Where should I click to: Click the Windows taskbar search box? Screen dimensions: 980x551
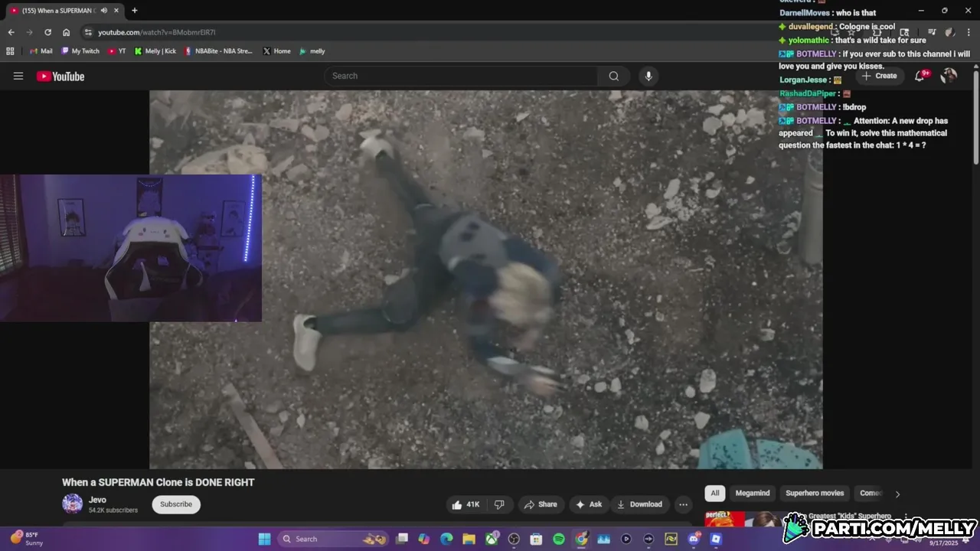[x=333, y=539]
